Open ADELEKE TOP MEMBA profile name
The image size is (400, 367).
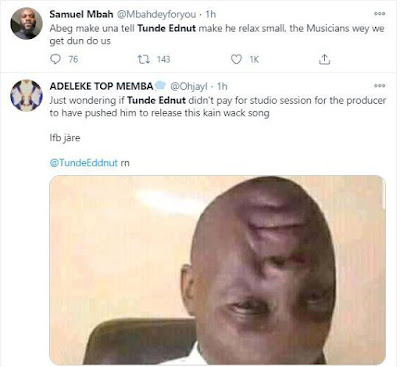point(101,86)
